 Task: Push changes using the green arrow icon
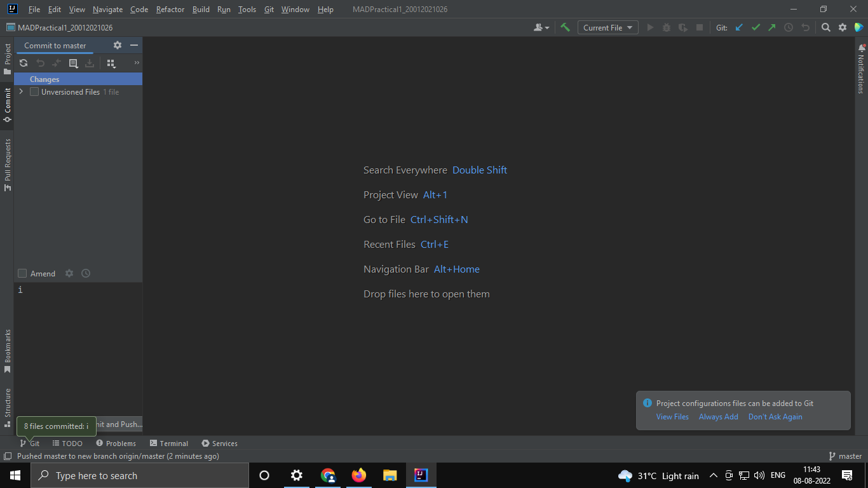tap(771, 27)
